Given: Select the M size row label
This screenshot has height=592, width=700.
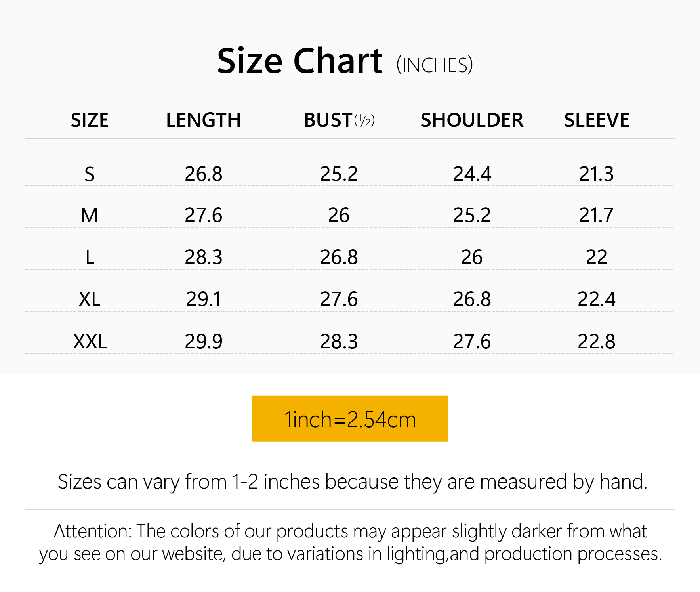Looking at the screenshot, I should point(90,216).
